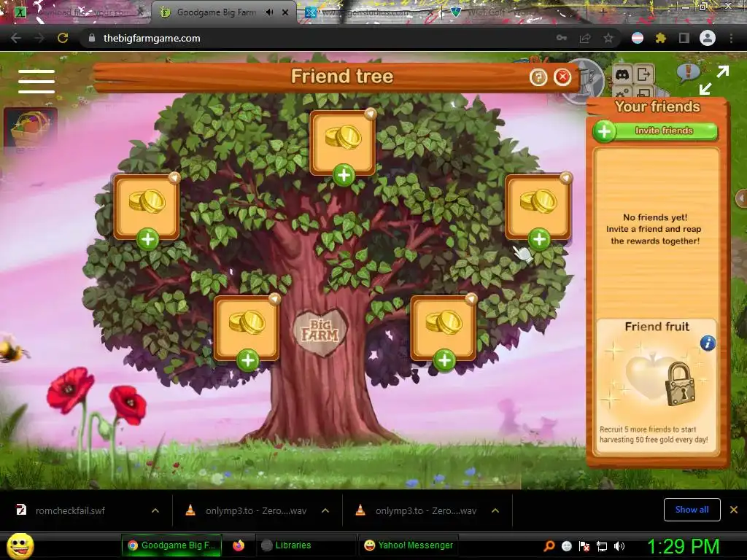The width and height of the screenshot is (747, 560).
Task: View site info via lock icon
Action: click(92, 38)
